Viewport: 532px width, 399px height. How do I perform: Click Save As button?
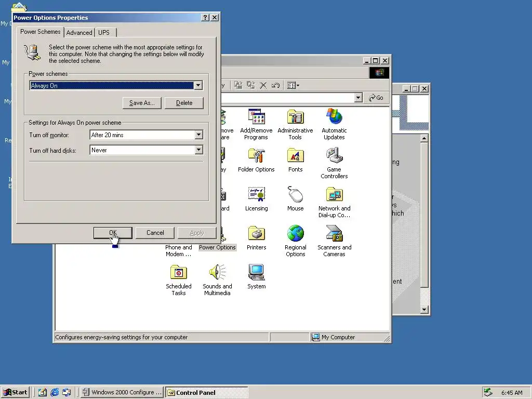click(x=142, y=103)
